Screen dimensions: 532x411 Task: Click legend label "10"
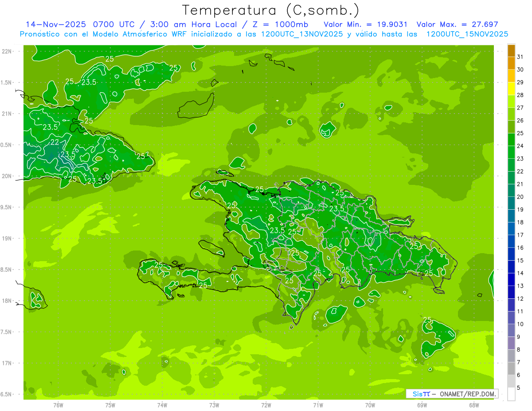click(x=520, y=324)
